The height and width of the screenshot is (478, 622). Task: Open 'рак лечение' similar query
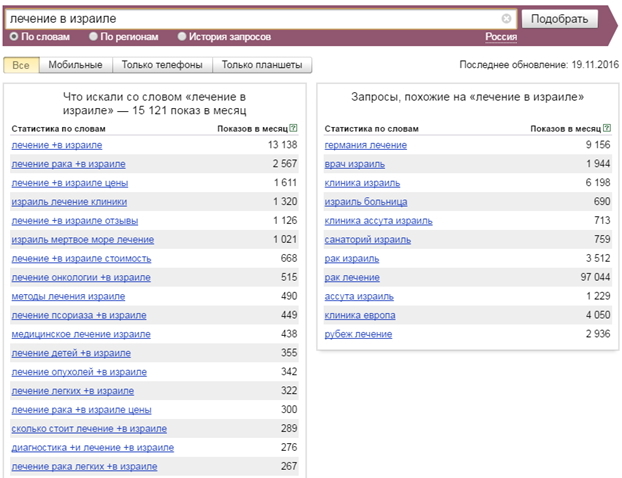[x=352, y=277]
